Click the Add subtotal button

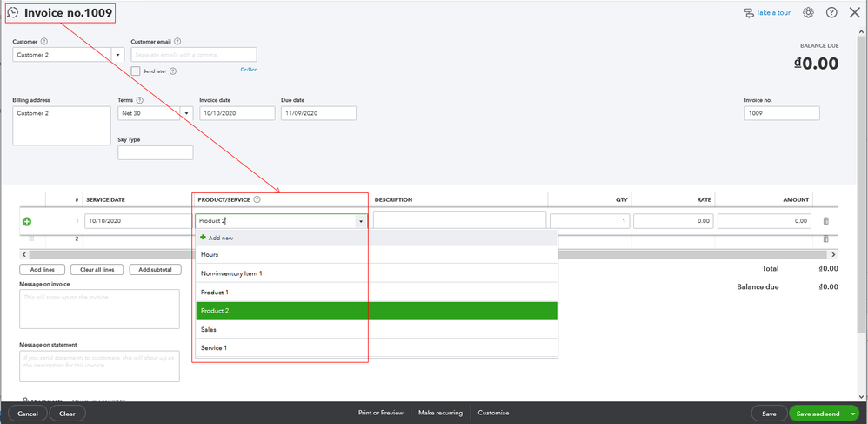156,269
